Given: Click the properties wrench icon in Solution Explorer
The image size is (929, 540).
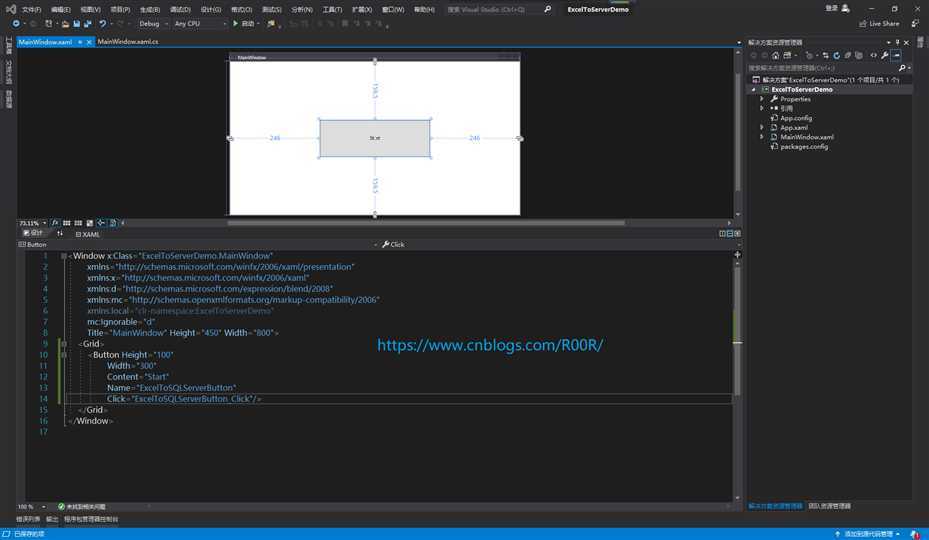Looking at the screenshot, I should (x=885, y=55).
